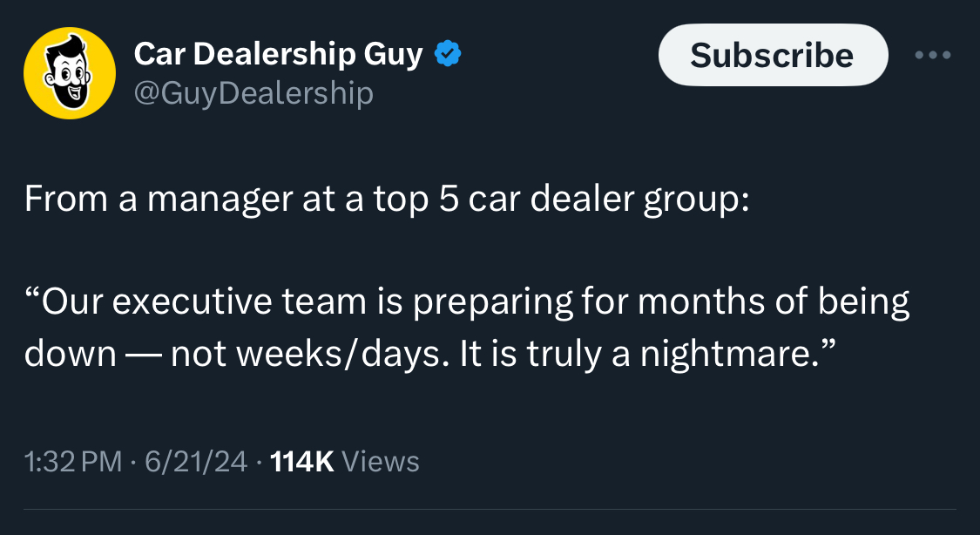Open the 114K view count
Image resolution: width=980 pixels, height=535 pixels.
(x=302, y=462)
